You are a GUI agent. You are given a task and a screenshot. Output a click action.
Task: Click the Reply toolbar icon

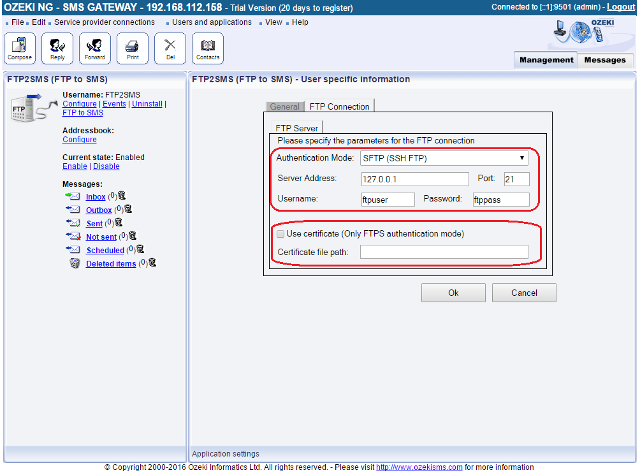tap(57, 49)
